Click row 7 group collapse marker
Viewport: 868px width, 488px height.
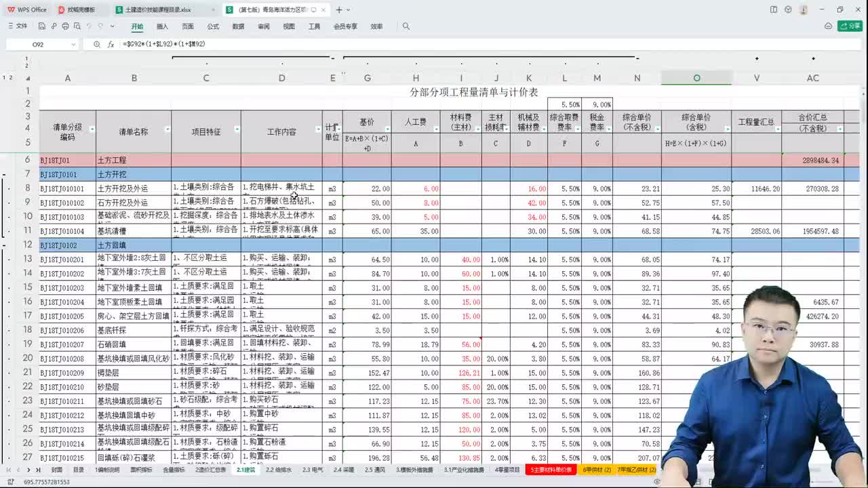pos(5,175)
